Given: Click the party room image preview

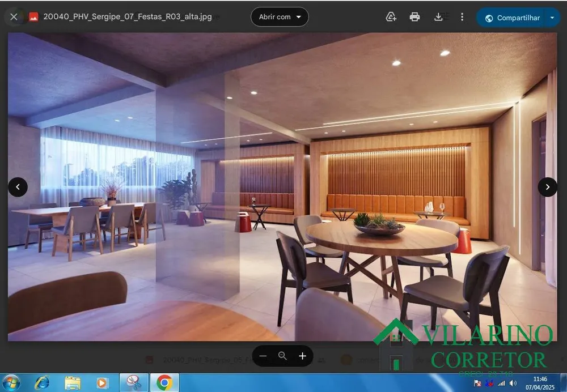Looking at the screenshot, I should [282, 187].
